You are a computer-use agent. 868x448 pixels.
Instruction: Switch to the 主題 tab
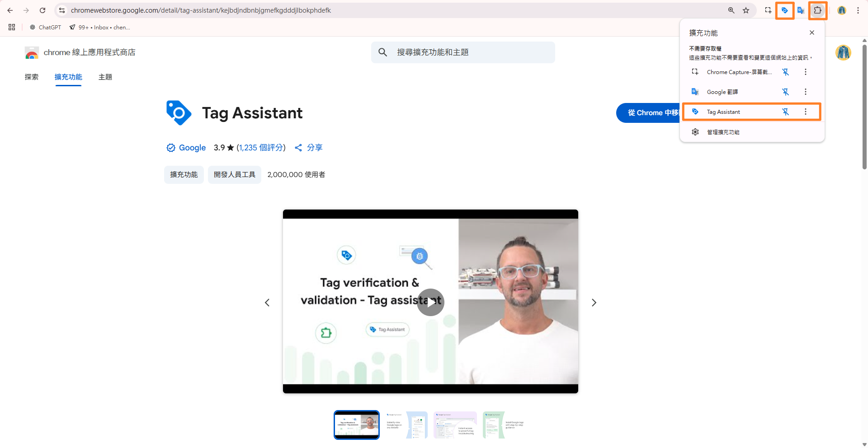[105, 77]
